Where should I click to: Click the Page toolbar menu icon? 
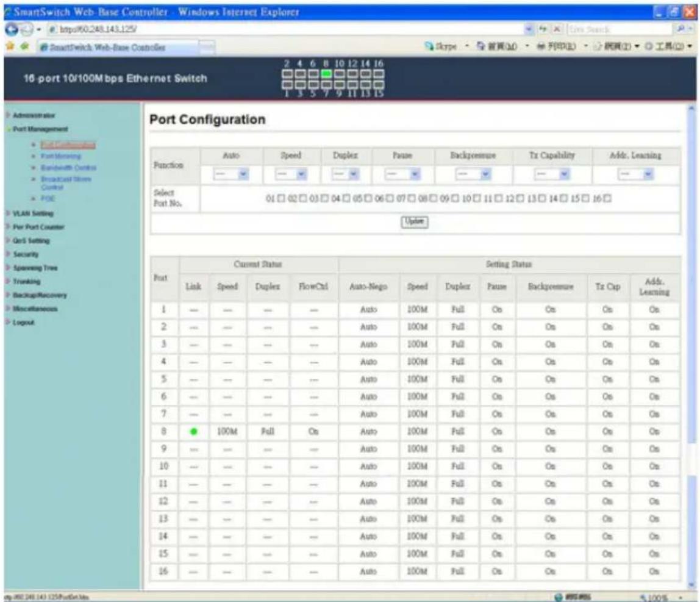tap(599, 46)
